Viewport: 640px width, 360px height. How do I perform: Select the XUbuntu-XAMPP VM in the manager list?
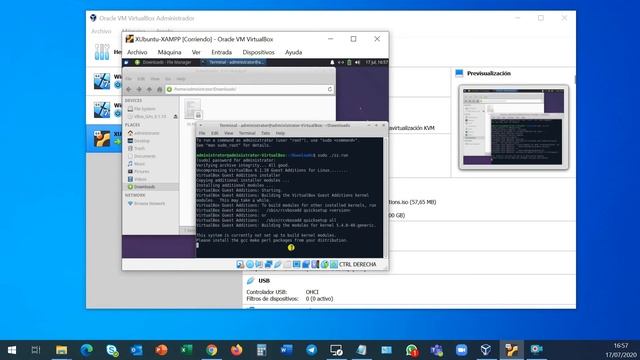(x=104, y=139)
